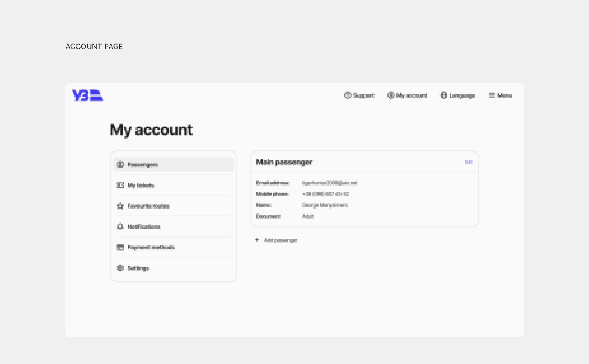589x364 pixels.
Task: Select Passengers in the sidebar
Action: click(143, 164)
